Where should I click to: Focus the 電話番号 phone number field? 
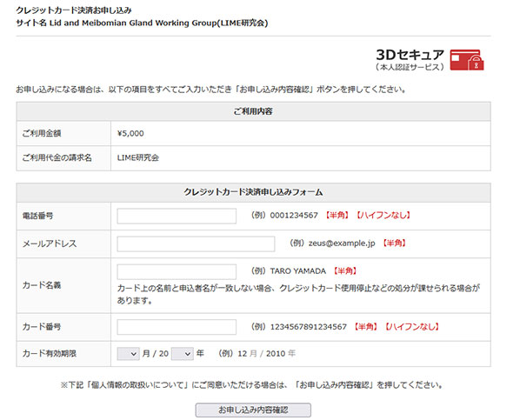pyautogui.click(x=177, y=216)
